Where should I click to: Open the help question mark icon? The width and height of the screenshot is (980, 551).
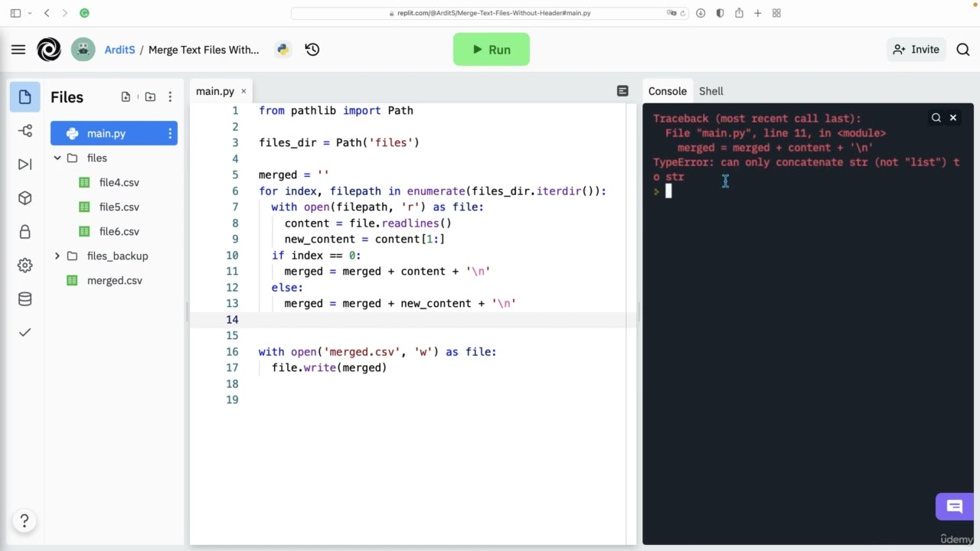tap(24, 521)
